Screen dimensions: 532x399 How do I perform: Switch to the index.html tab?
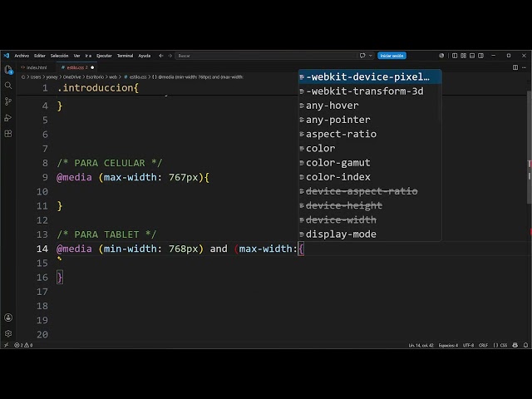click(37, 67)
